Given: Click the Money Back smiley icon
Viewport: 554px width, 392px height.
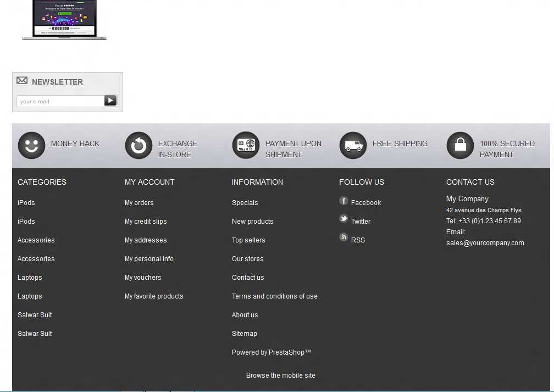Looking at the screenshot, I should pyautogui.click(x=31, y=145).
